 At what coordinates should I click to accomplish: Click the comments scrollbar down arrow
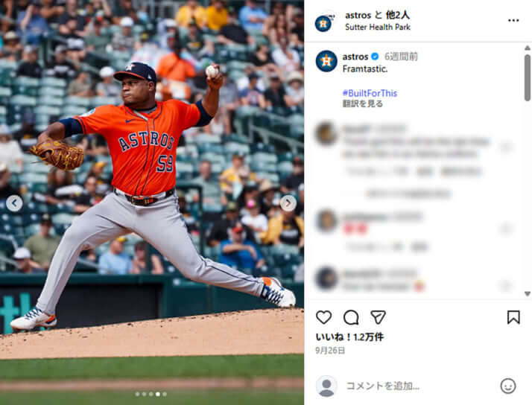coord(528,293)
